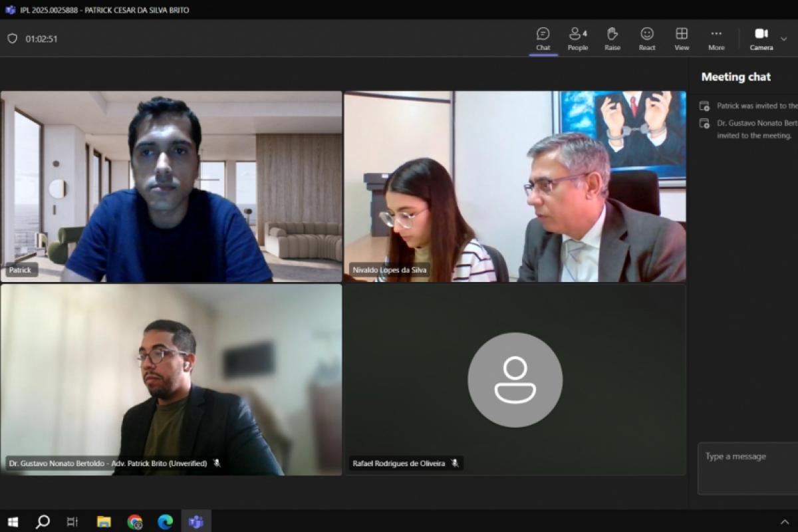Show hidden system tray icons
Viewport: 798px width, 532px height.
[x=784, y=521]
